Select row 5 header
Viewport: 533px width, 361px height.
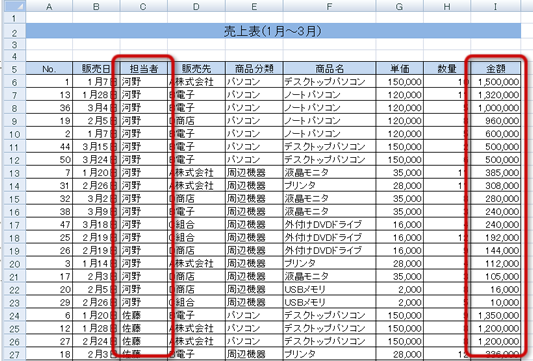pos(14,69)
